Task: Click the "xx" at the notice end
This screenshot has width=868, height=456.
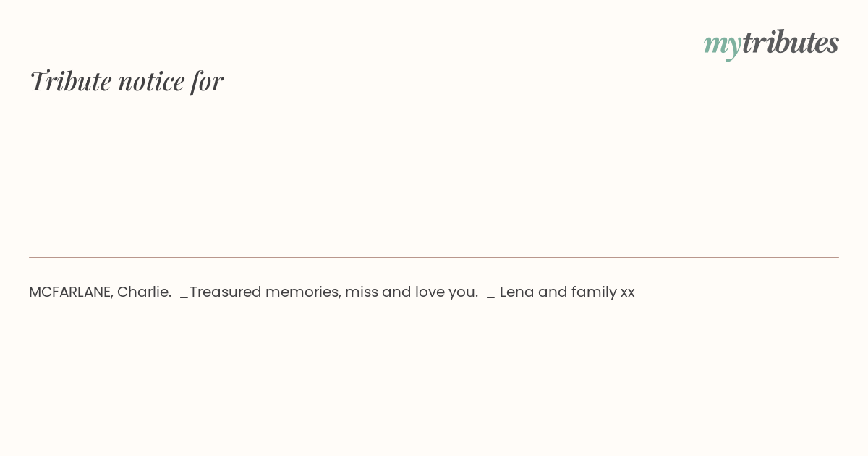Action: 628,293
